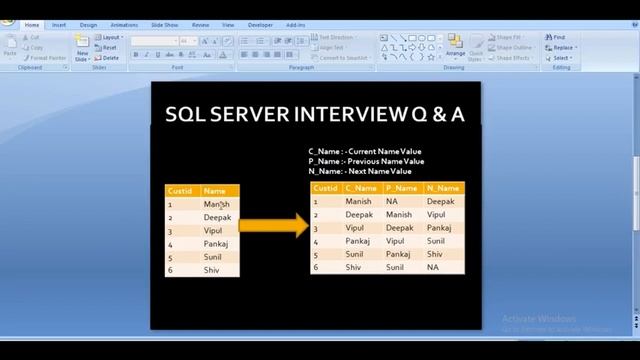Select the Arrow line shape
The height and width of the screenshot is (360, 640).
tap(403, 38)
